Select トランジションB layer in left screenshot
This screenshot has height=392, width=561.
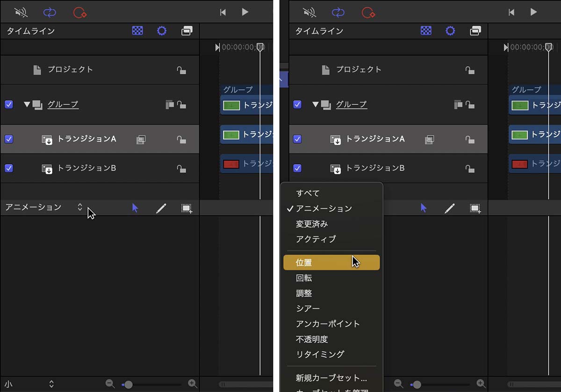click(100, 168)
